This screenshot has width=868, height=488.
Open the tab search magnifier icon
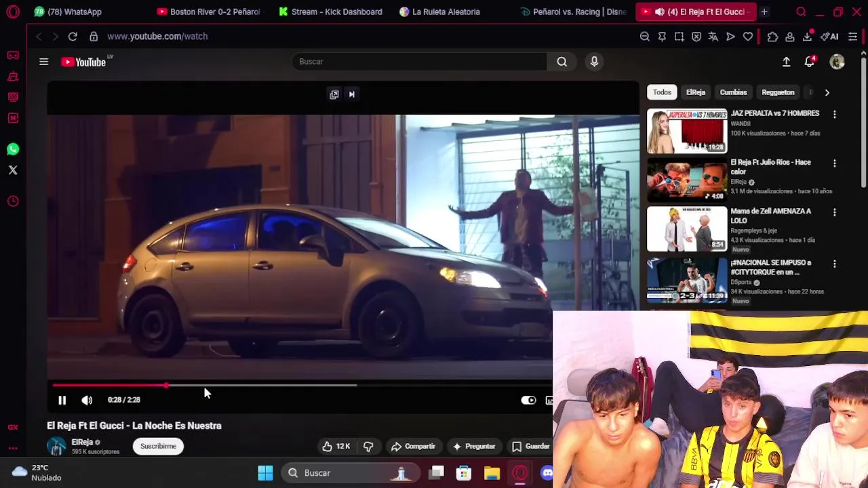[801, 12]
